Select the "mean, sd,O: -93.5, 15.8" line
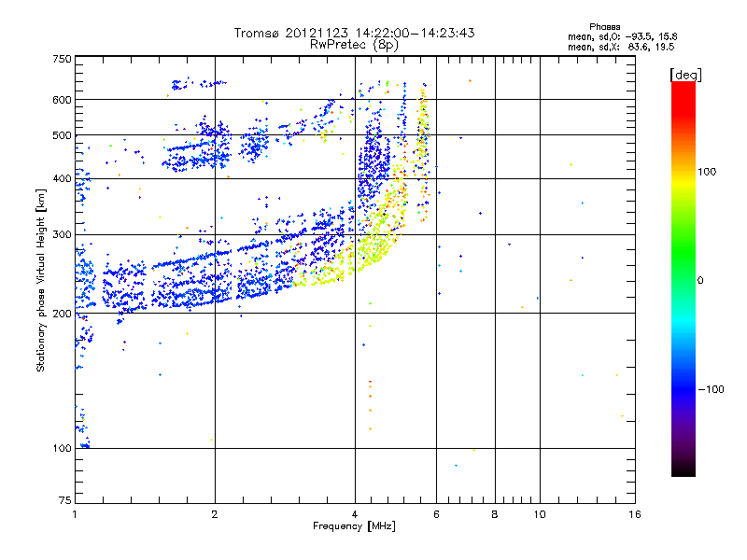Viewport: 747px width, 560px height. click(622, 36)
